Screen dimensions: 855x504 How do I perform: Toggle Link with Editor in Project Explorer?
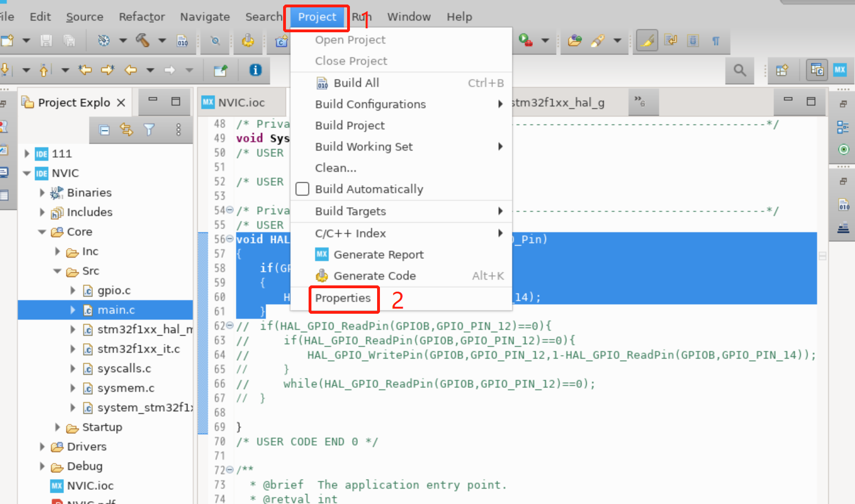[126, 130]
